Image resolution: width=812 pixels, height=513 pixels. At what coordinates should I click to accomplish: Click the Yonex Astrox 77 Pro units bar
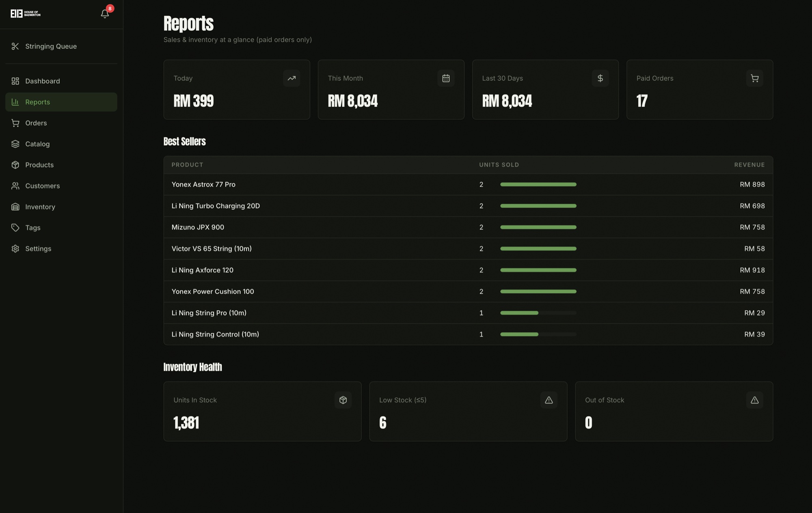(x=538, y=185)
